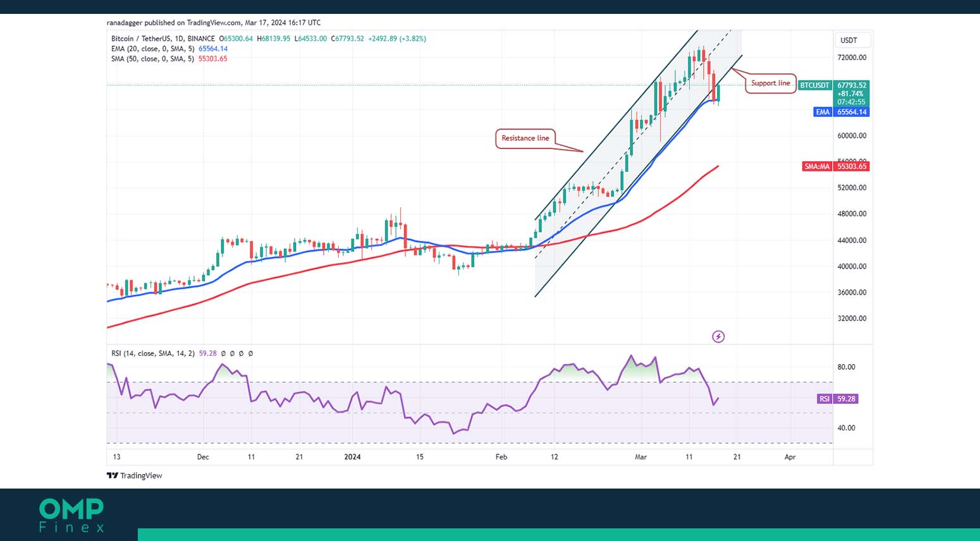Click the RSI (14, close, SMA, 14, 2) legend
The height and width of the screenshot is (541, 980).
[153, 353]
